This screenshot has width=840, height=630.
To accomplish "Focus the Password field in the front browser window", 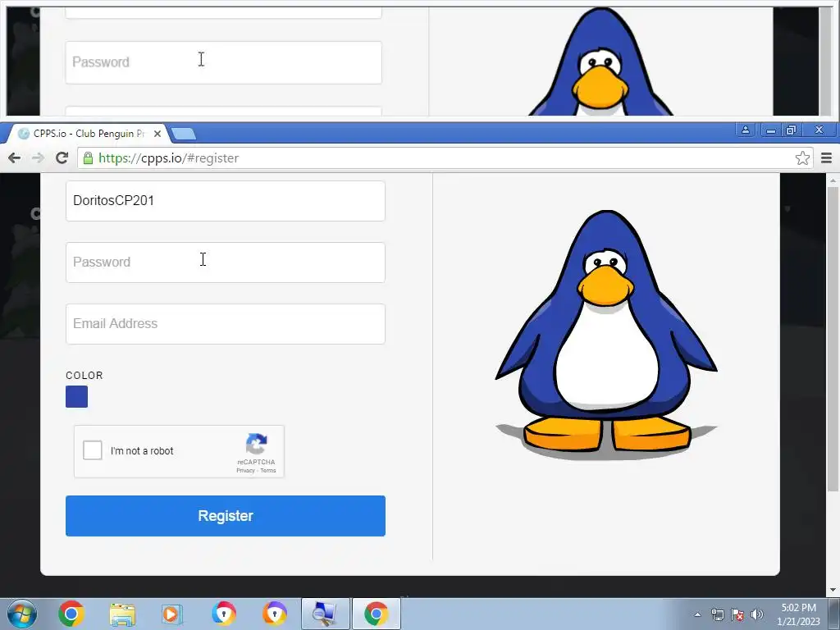I will (x=226, y=262).
